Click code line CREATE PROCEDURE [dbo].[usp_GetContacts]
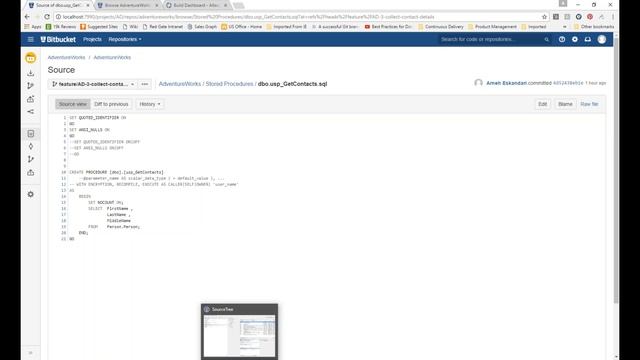The height and width of the screenshot is (360, 640). click(116, 172)
